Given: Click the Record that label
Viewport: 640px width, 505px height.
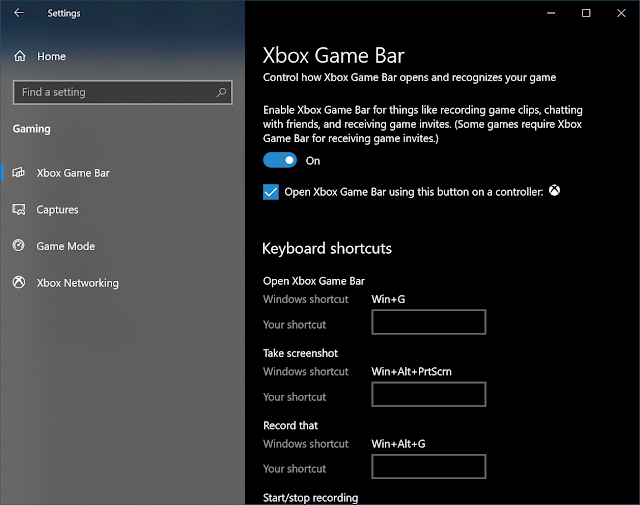Looking at the screenshot, I should tap(291, 425).
